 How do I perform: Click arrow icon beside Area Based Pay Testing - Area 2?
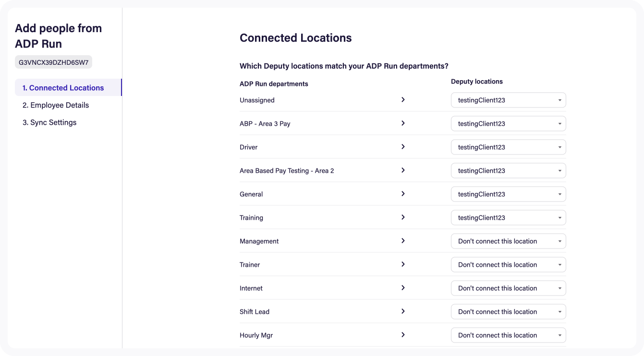point(403,170)
